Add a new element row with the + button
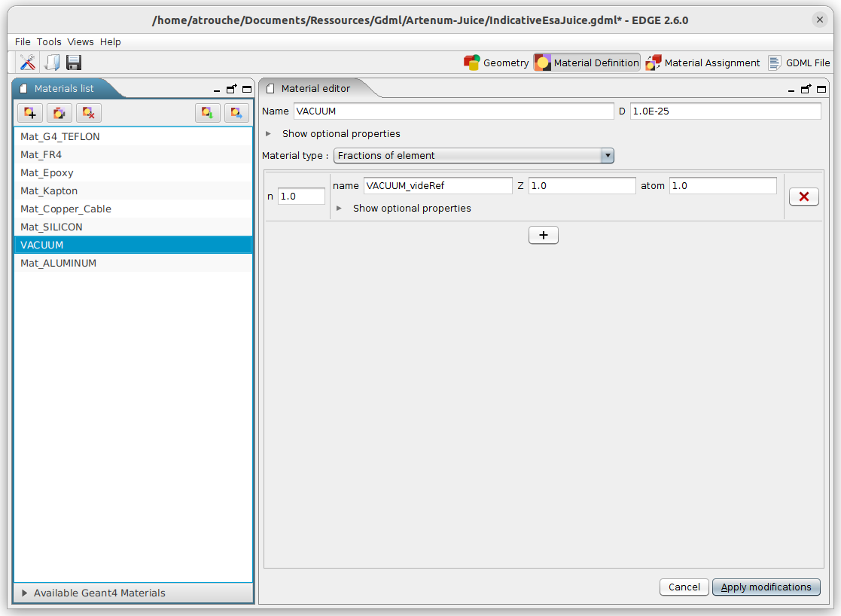The width and height of the screenshot is (841, 616). 543,234
